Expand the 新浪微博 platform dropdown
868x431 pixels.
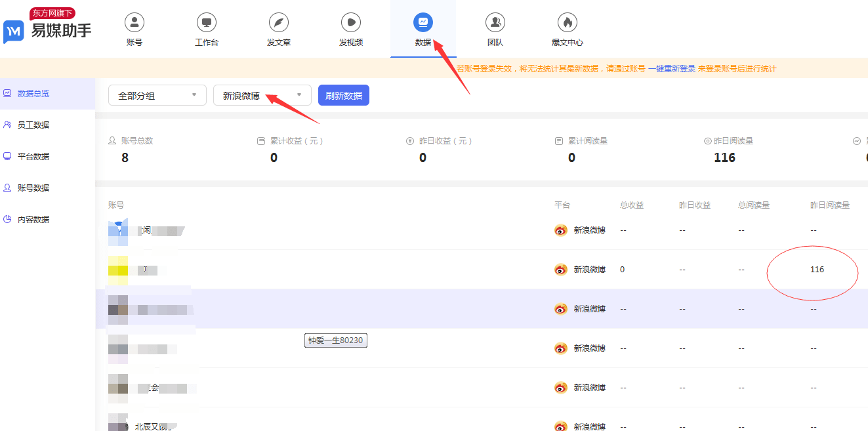(262, 95)
